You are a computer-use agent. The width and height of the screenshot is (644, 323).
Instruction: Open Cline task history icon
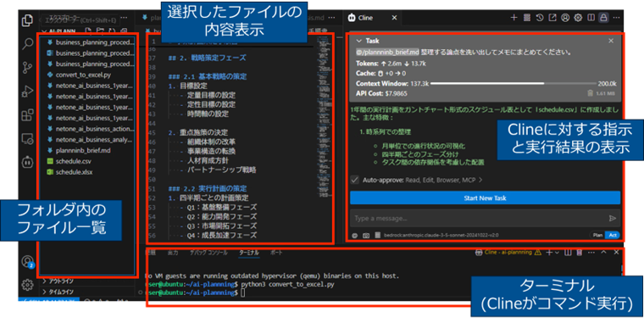[x=540, y=18]
